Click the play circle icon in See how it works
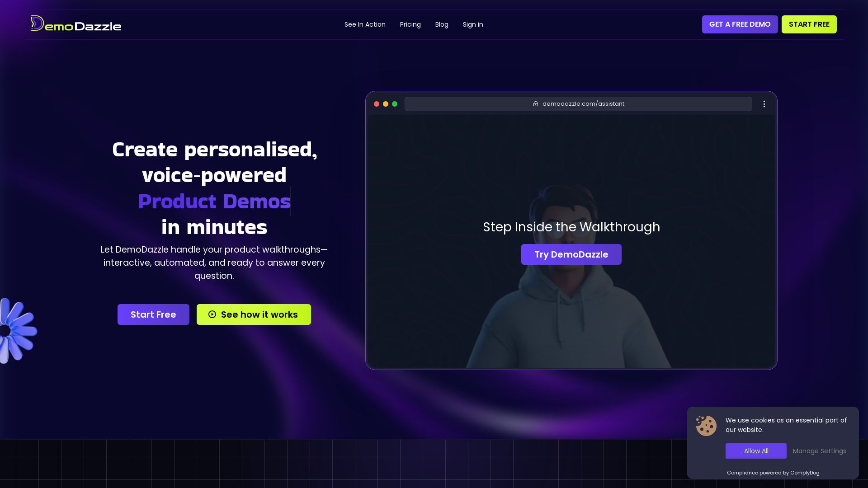The width and height of the screenshot is (868, 488). [x=212, y=314]
